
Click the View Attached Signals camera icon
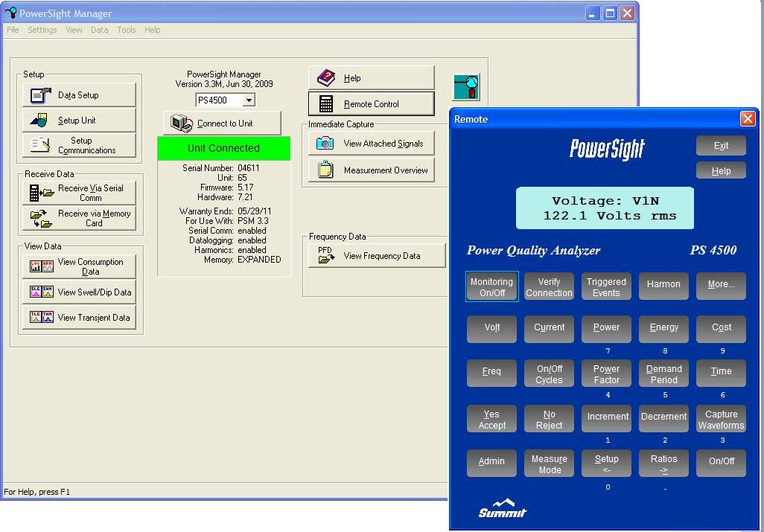(325, 143)
